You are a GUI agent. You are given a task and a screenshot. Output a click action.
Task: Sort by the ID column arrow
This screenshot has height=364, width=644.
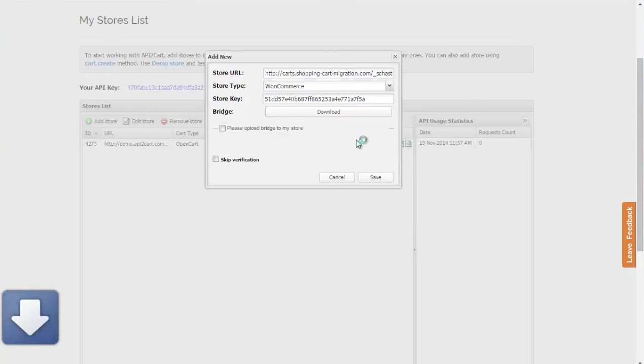point(96,134)
